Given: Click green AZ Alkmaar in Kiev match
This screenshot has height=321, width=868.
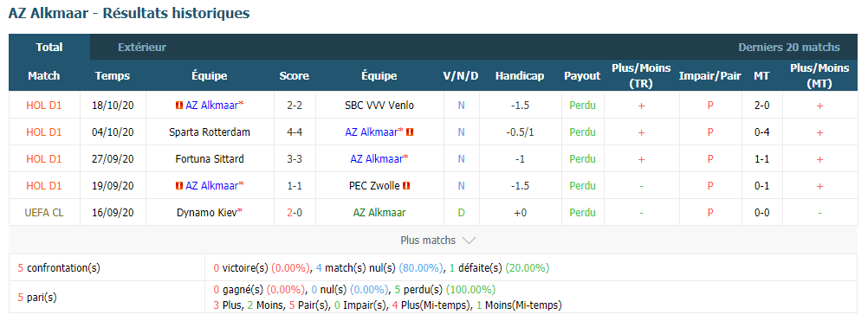Looking at the screenshot, I should point(379,212).
